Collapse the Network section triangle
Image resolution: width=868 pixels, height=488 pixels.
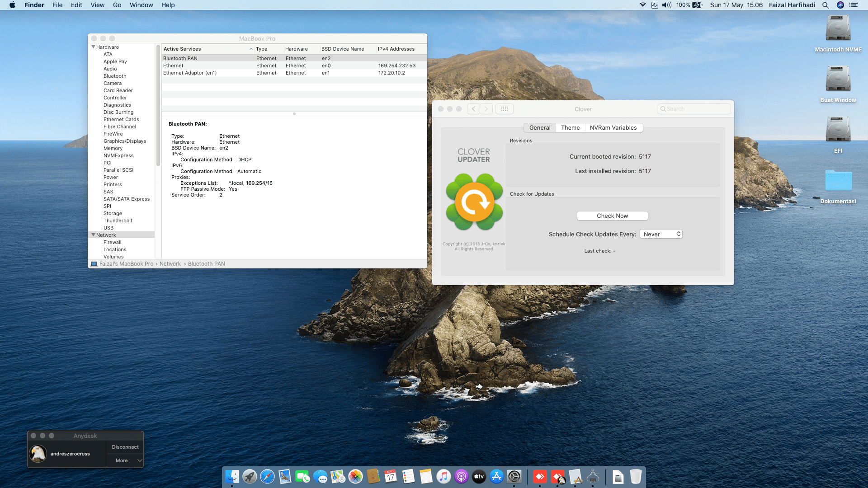[93, 235]
